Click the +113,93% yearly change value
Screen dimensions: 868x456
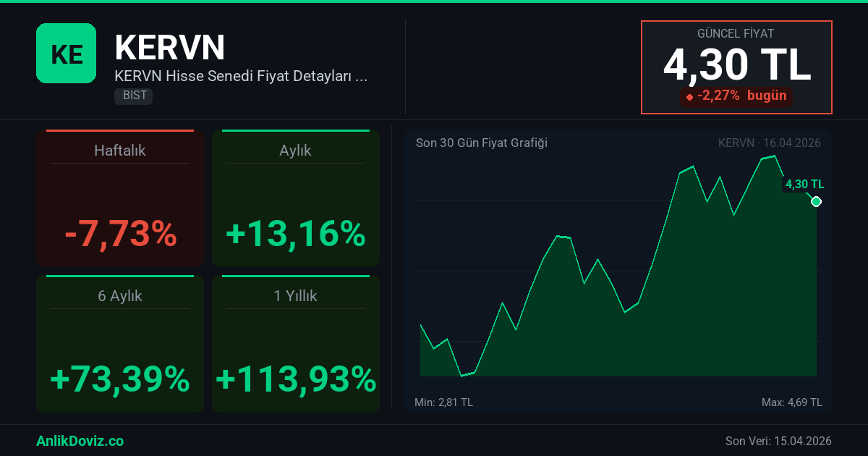(x=296, y=379)
